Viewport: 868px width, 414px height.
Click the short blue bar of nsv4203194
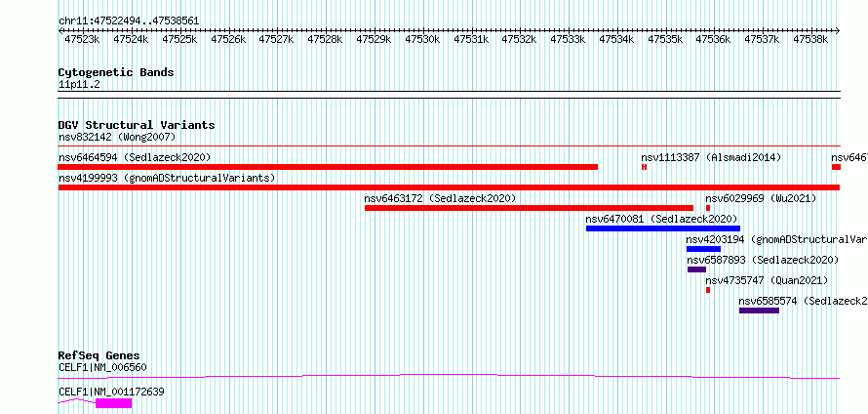(703, 249)
